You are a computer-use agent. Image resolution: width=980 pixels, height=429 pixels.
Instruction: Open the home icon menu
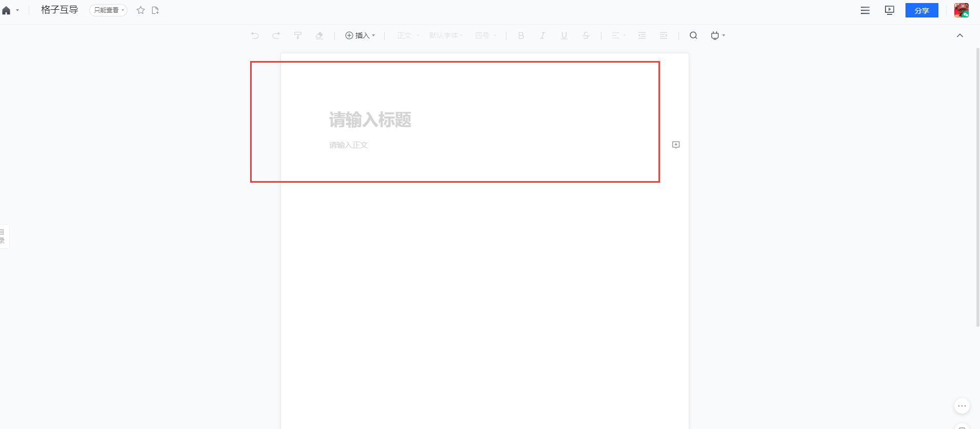coord(10,10)
